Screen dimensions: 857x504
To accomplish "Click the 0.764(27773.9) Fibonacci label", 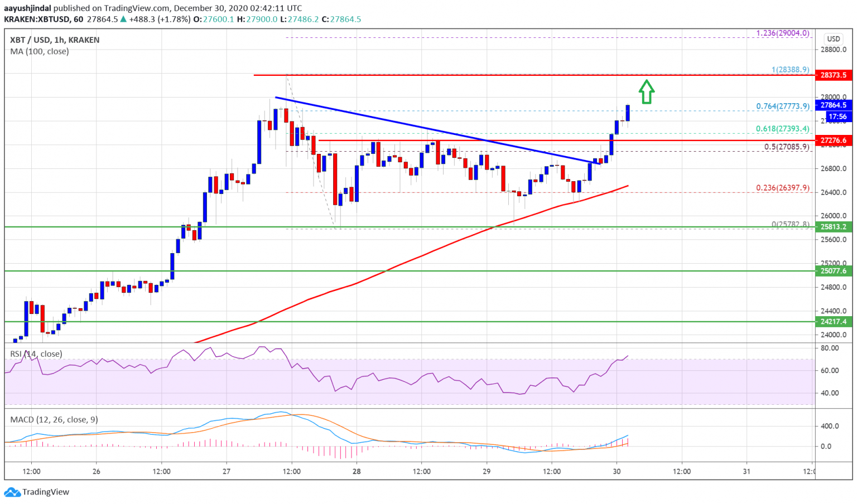I will point(783,106).
